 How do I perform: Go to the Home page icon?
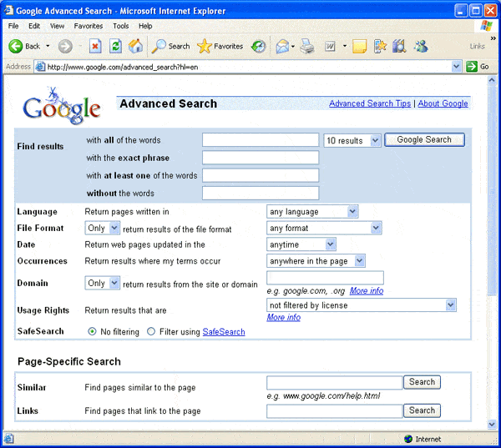coord(135,46)
